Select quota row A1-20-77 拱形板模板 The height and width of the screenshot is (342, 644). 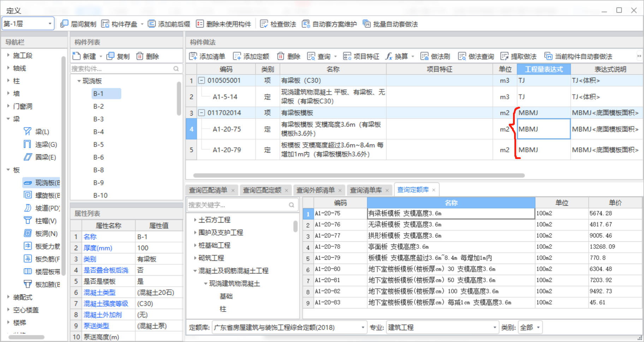pos(472,236)
